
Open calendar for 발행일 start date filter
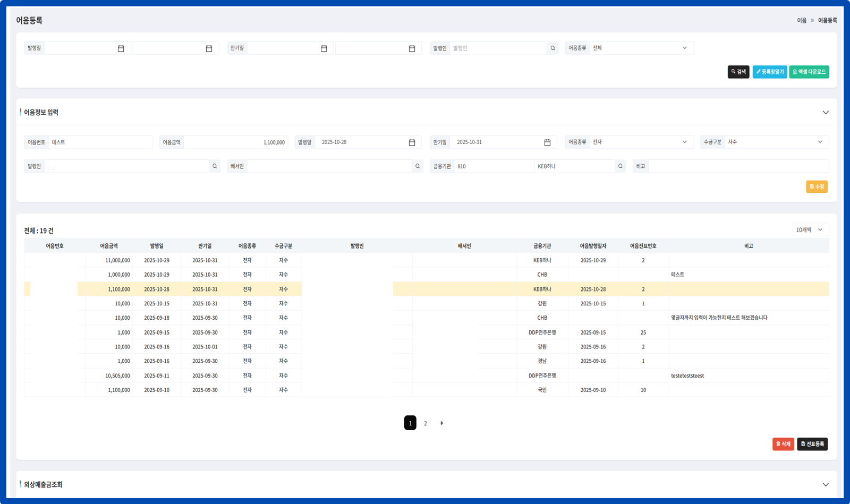pyautogui.click(x=121, y=48)
